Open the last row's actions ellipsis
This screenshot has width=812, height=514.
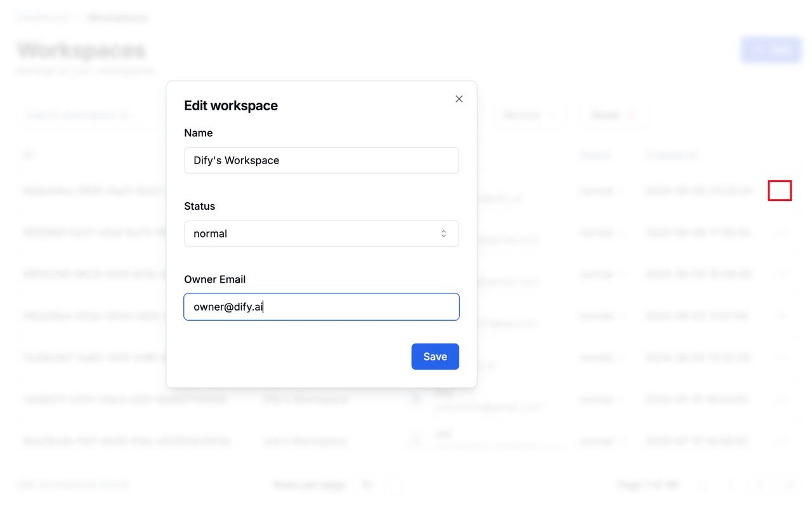click(x=782, y=440)
